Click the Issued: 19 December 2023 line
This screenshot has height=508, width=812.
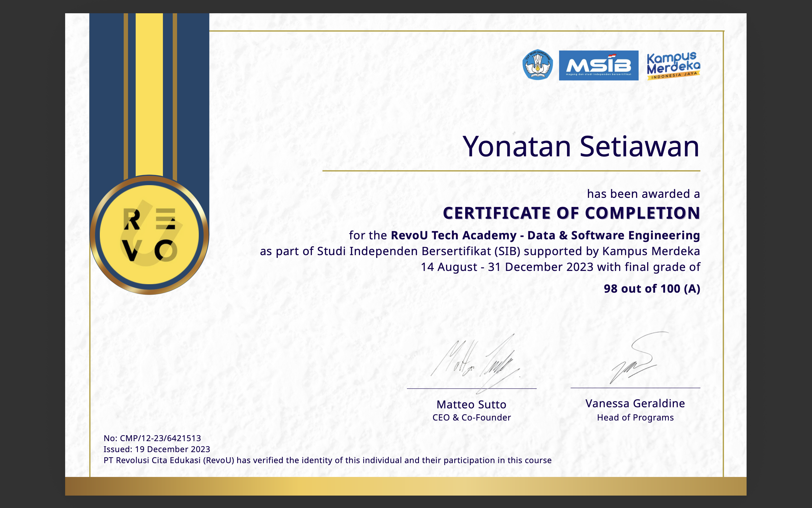click(x=157, y=449)
